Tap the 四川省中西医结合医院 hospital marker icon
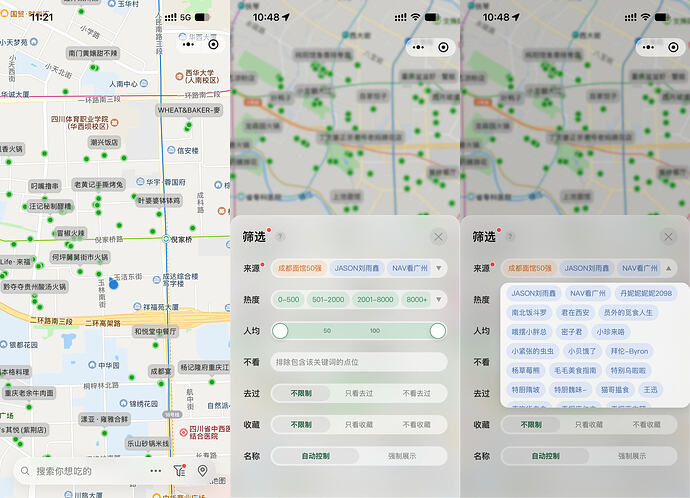This screenshot has width=690, height=498. coord(184,432)
